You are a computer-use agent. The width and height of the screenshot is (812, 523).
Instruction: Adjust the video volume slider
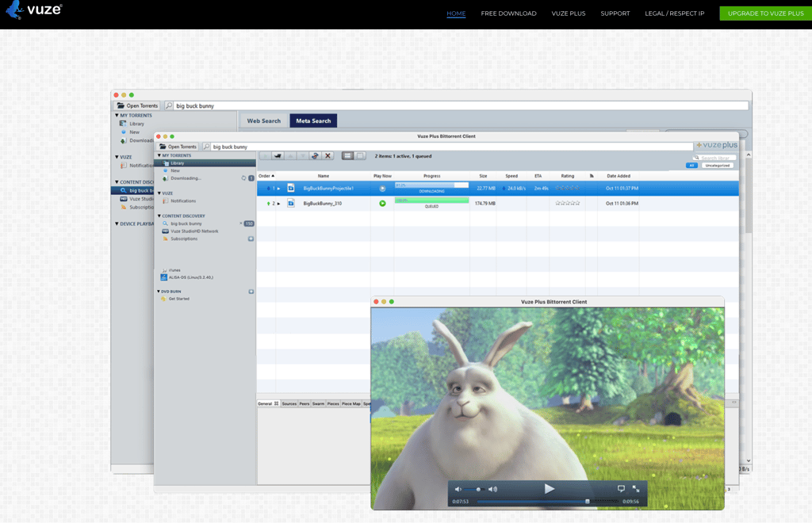[x=475, y=490]
